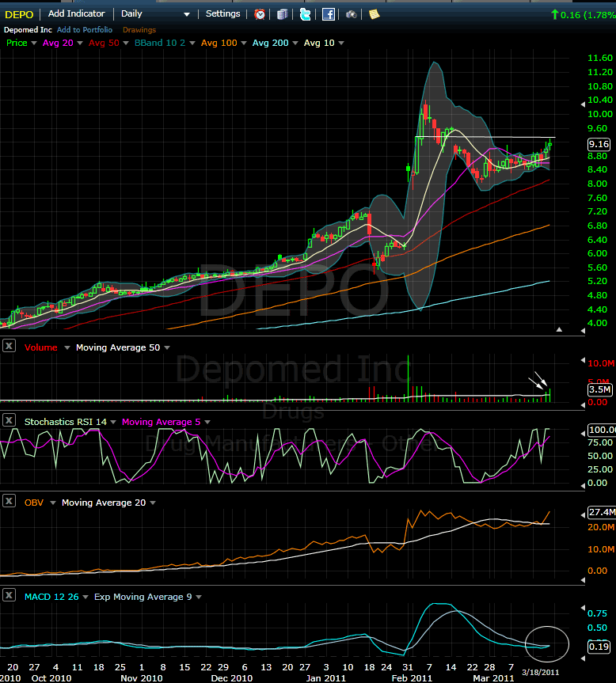
Task: Click the BBand 10 2 label
Action: (x=160, y=43)
